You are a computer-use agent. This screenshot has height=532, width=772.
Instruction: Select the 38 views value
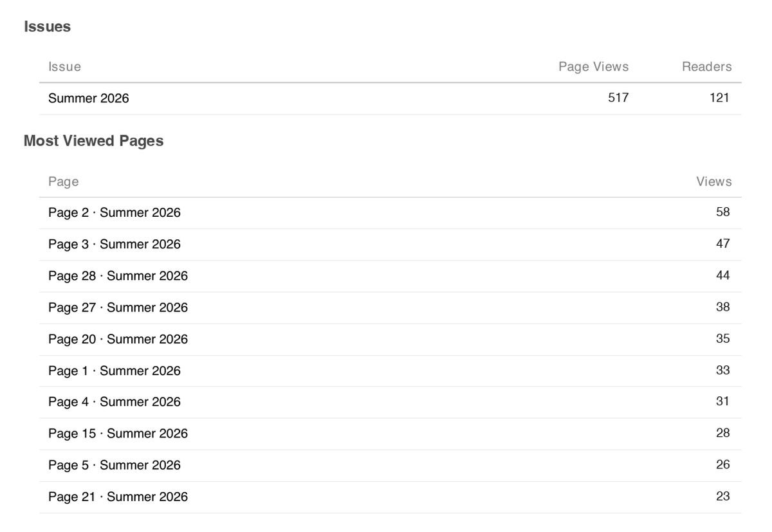click(722, 306)
